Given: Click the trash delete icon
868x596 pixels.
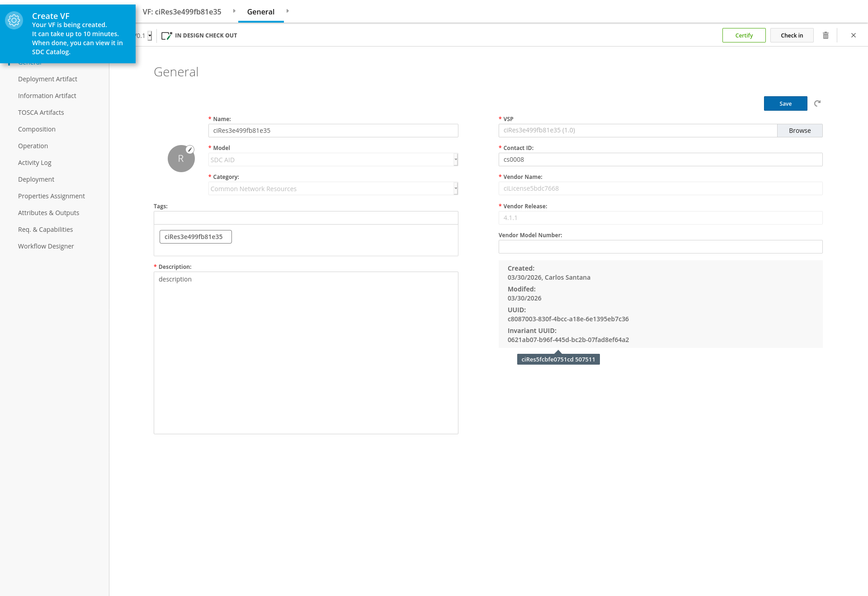Looking at the screenshot, I should tap(826, 35).
